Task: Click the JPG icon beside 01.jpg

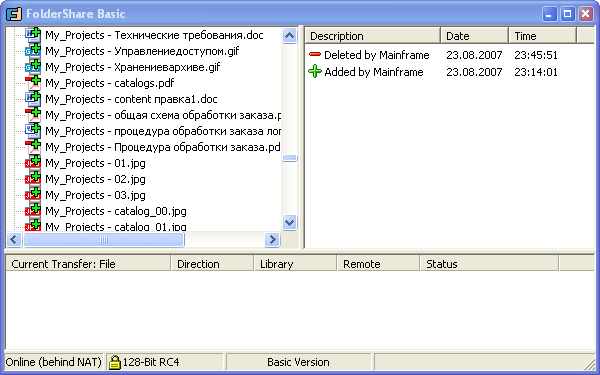Action: click(x=33, y=163)
